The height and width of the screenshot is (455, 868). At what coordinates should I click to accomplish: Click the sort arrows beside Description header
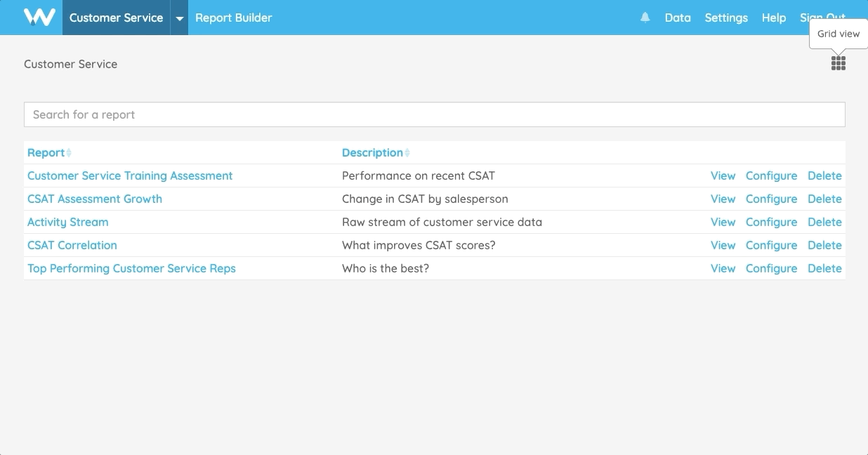(408, 152)
